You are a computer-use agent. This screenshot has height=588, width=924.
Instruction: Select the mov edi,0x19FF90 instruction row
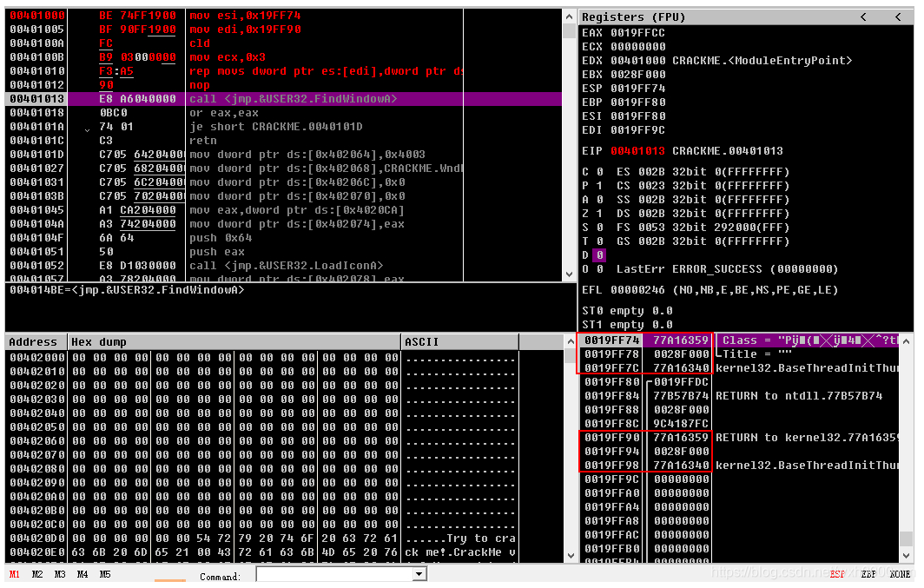pos(283,30)
